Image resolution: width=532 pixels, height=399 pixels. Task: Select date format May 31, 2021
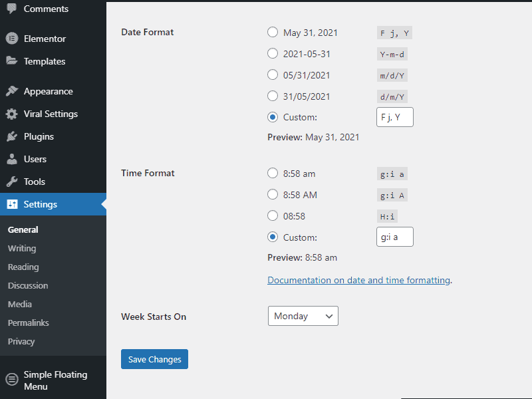pos(273,32)
